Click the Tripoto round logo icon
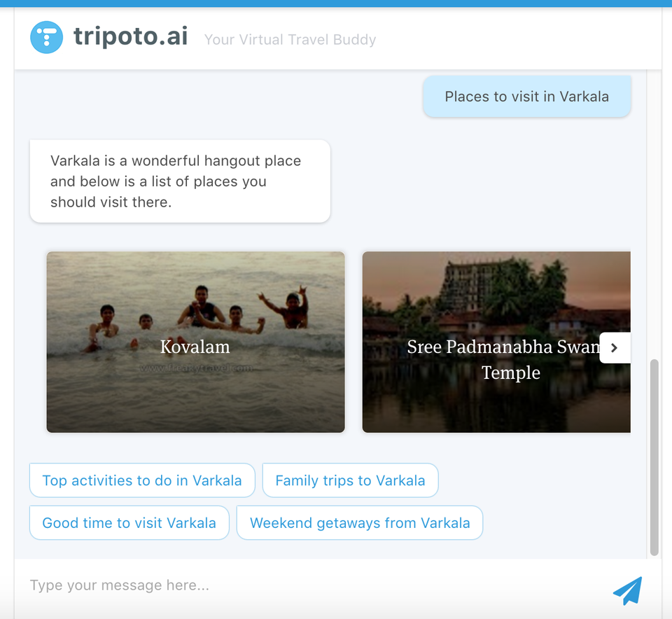Viewport: 672px width, 619px height. click(47, 37)
